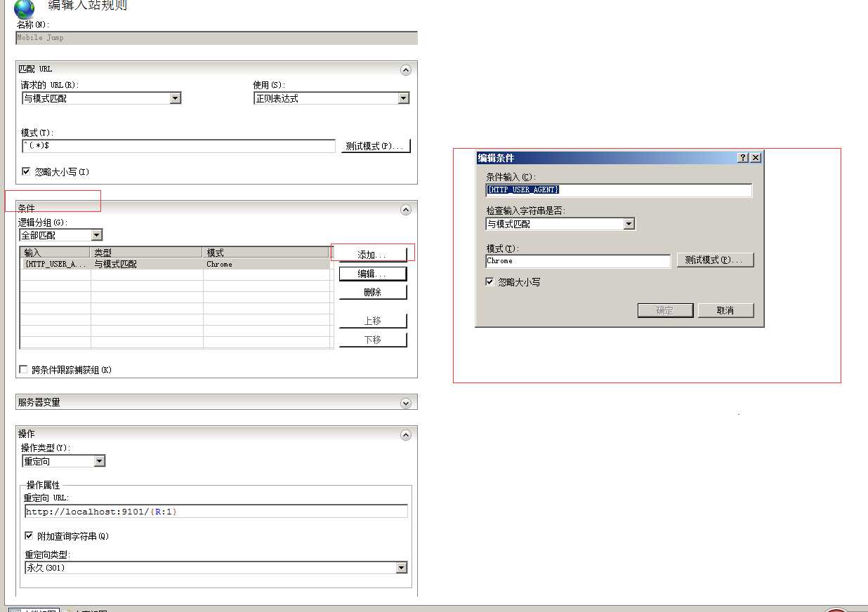The image size is (868, 612).
Task: Click the 类型 column header
Action: (147, 253)
